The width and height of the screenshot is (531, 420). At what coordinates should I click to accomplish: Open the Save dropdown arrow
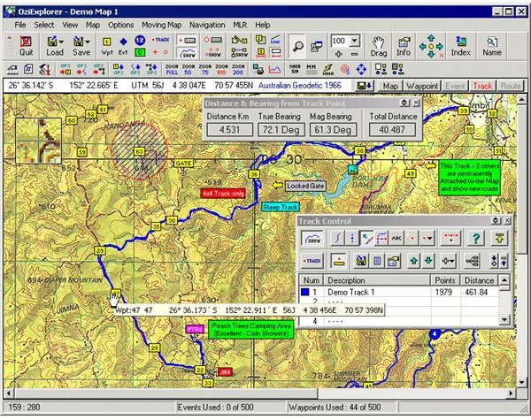(88, 42)
